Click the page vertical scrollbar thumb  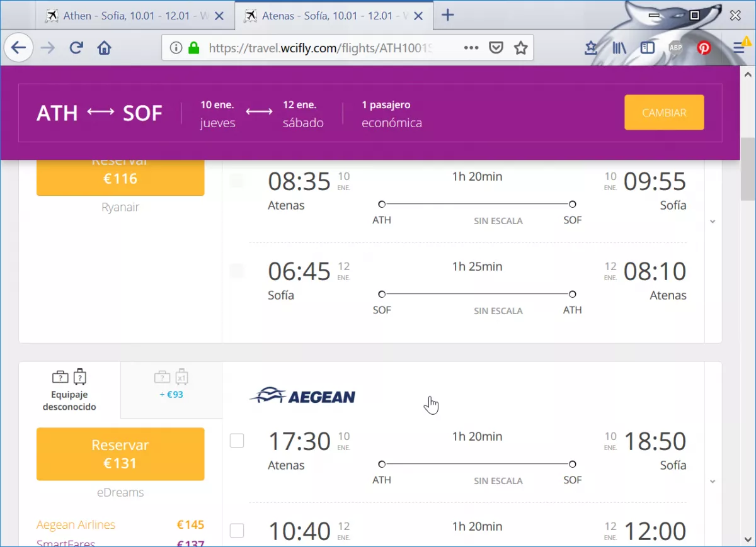point(748,169)
